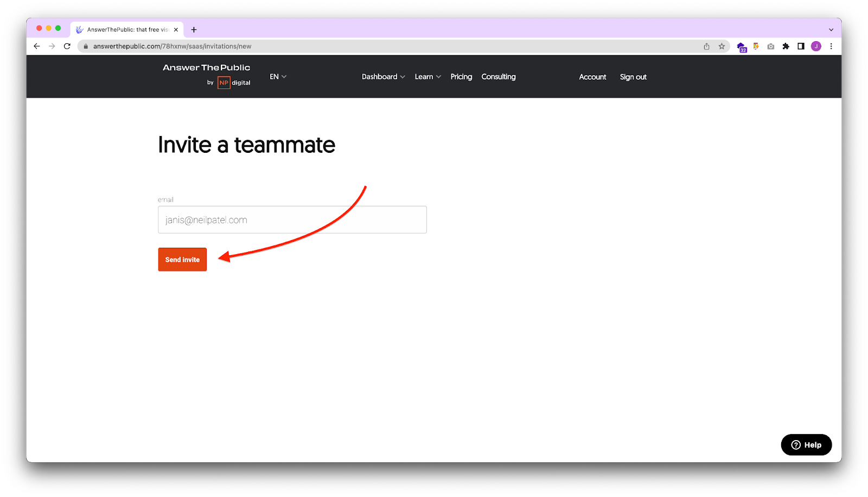Open a new browser tab
Viewport: 868px width, 497px height.
pyautogui.click(x=194, y=30)
